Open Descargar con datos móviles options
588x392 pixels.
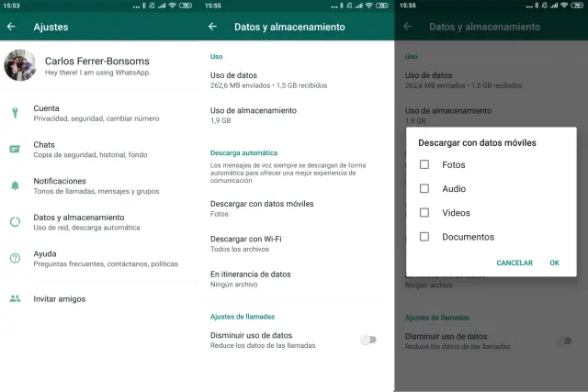[262, 208]
